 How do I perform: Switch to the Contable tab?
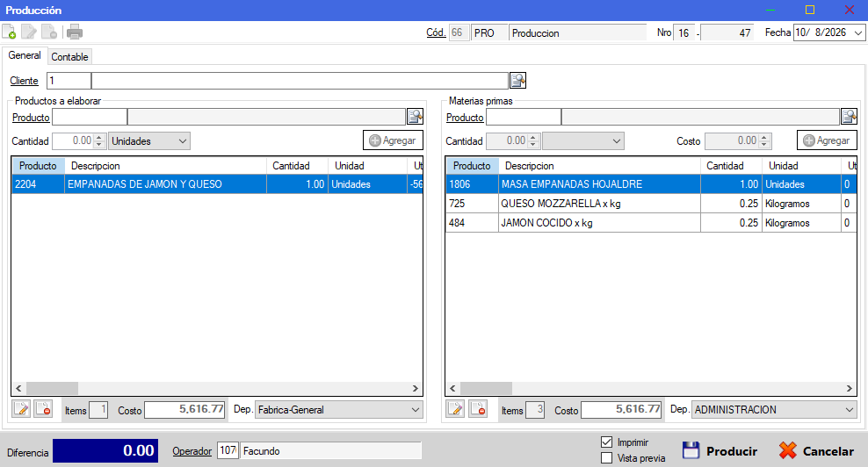69,57
